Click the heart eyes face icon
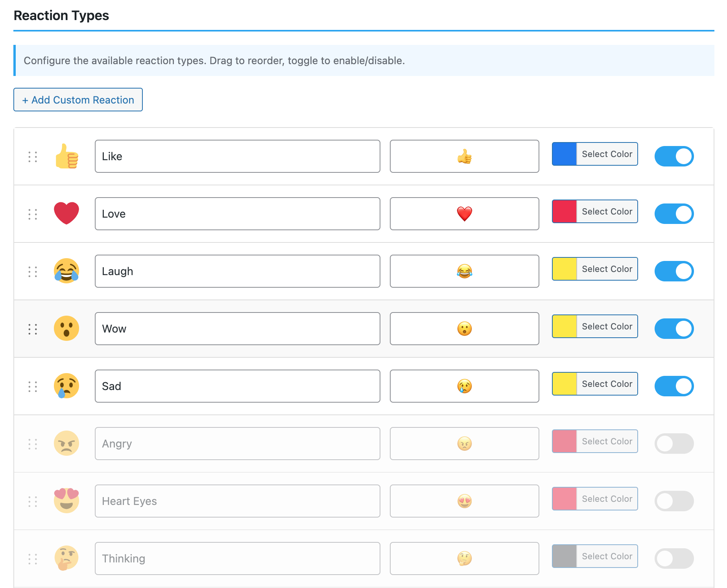727x588 pixels. coord(66,501)
